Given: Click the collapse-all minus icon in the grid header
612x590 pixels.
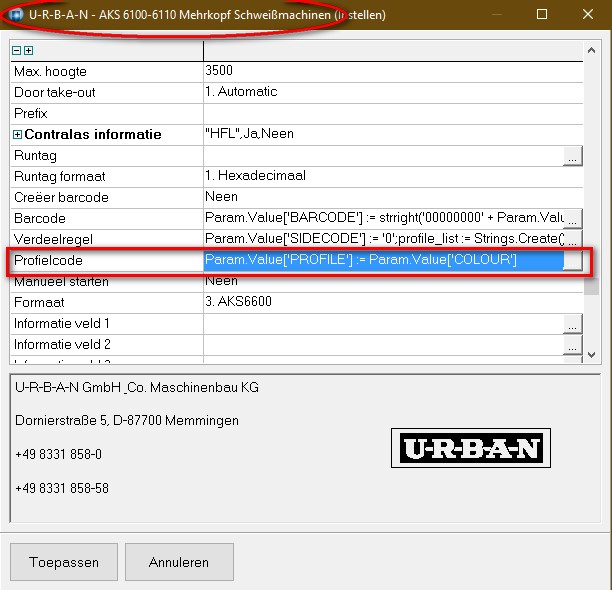Looking at the screenshot, I should (16, 50).
